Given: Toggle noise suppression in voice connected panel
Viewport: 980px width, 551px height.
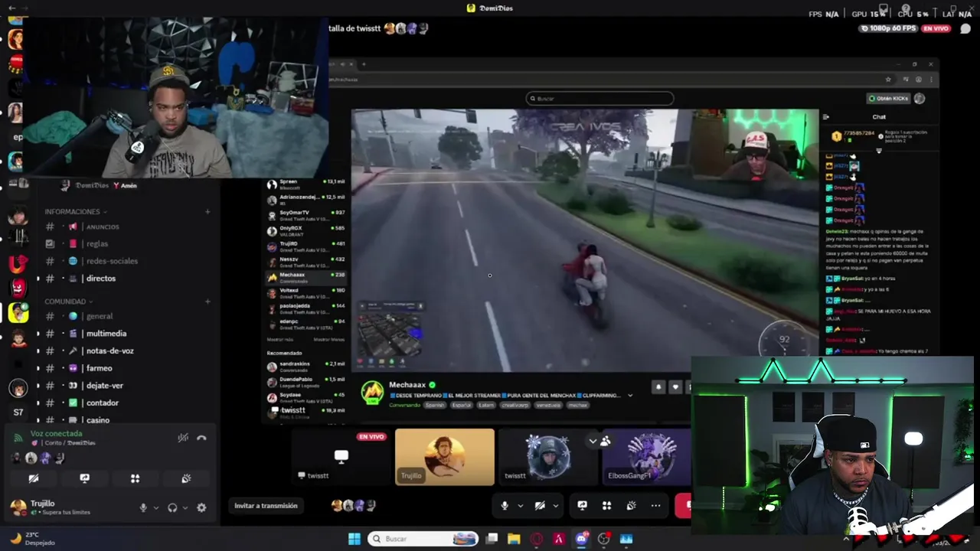Looking at the screenshot, I should click(183, 438).
